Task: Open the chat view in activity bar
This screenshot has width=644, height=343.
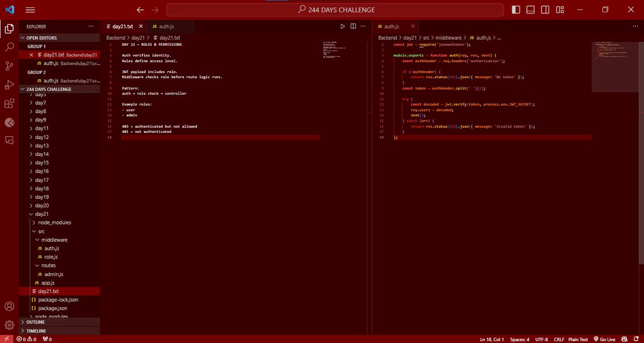Action: coord(9,140)
